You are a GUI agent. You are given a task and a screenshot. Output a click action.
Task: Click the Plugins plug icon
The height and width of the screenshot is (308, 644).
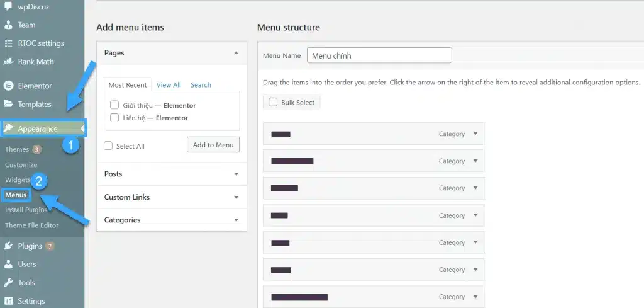click(8, 246)
